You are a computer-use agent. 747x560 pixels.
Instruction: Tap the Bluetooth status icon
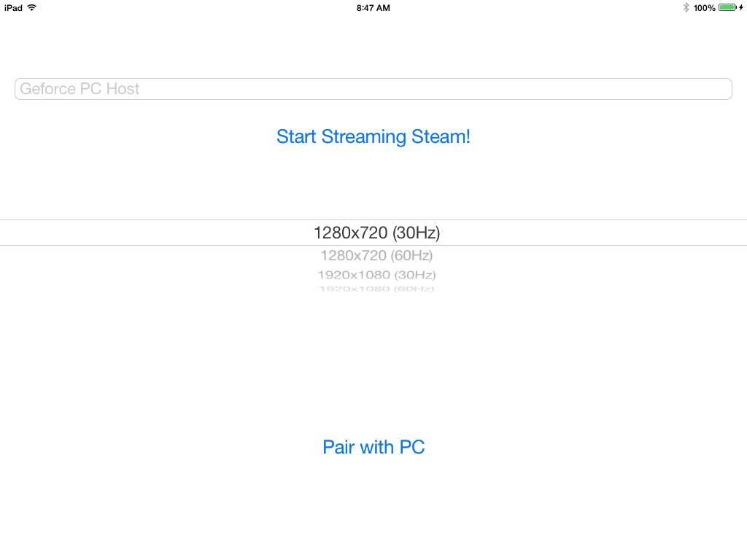686,7
